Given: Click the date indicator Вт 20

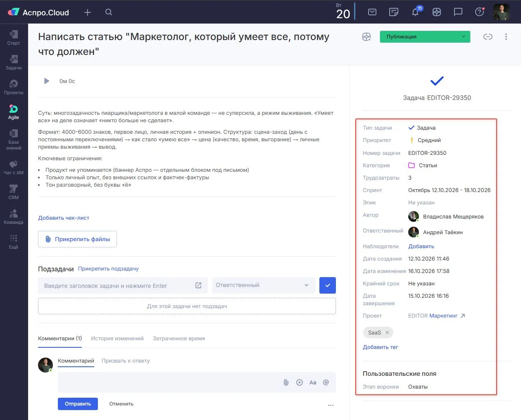Looking at the screenshot, I should [x=343, y=12].
